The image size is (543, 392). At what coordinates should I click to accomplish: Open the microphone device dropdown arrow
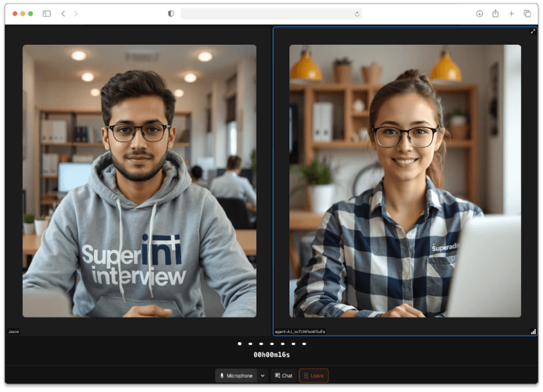pos(262,376)
